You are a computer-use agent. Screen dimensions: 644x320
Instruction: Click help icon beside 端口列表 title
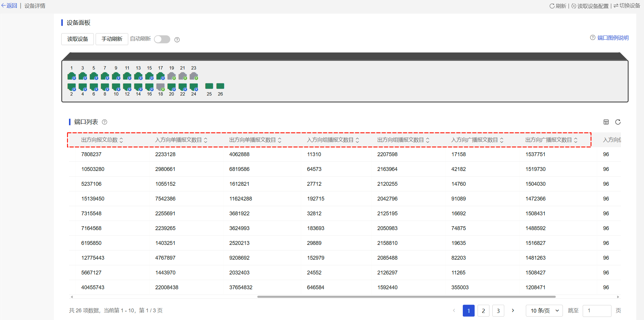(x=105, y=122)
